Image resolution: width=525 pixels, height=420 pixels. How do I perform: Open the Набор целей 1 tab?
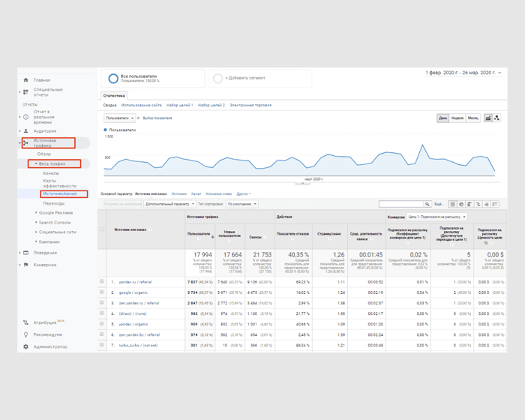(x=180, y=105)
